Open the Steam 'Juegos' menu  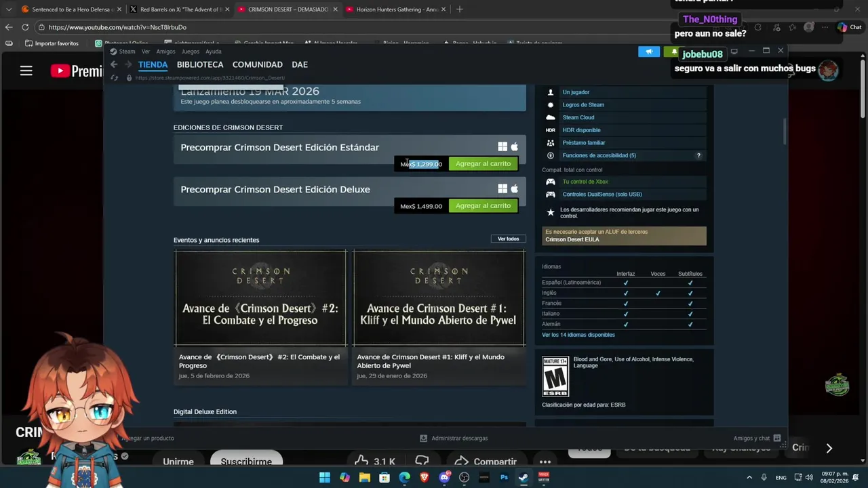pyautogui.click(x=191, y=52)
